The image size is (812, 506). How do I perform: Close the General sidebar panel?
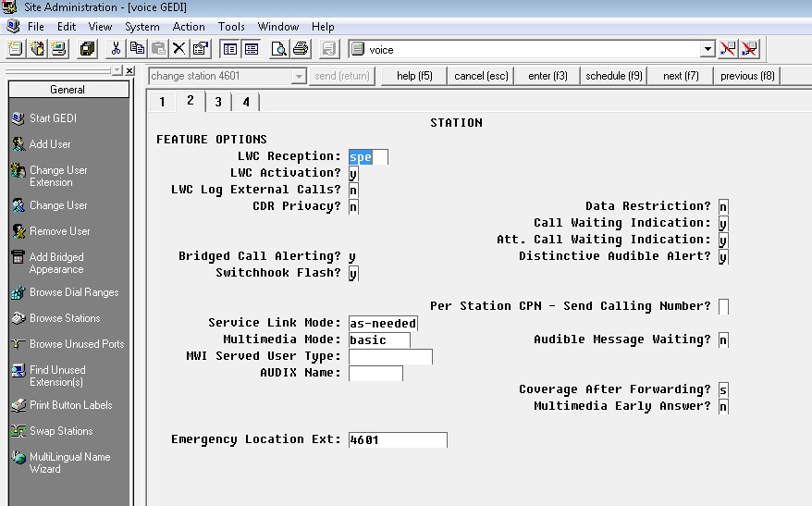130,70
